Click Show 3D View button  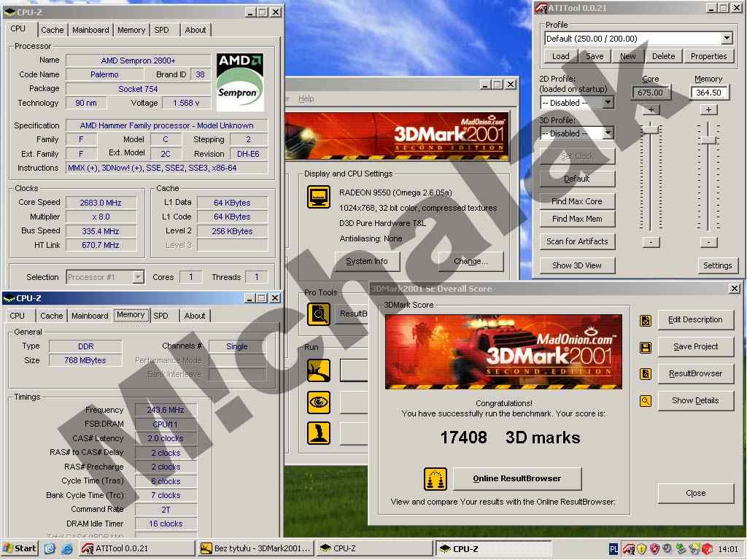[577, 265]
